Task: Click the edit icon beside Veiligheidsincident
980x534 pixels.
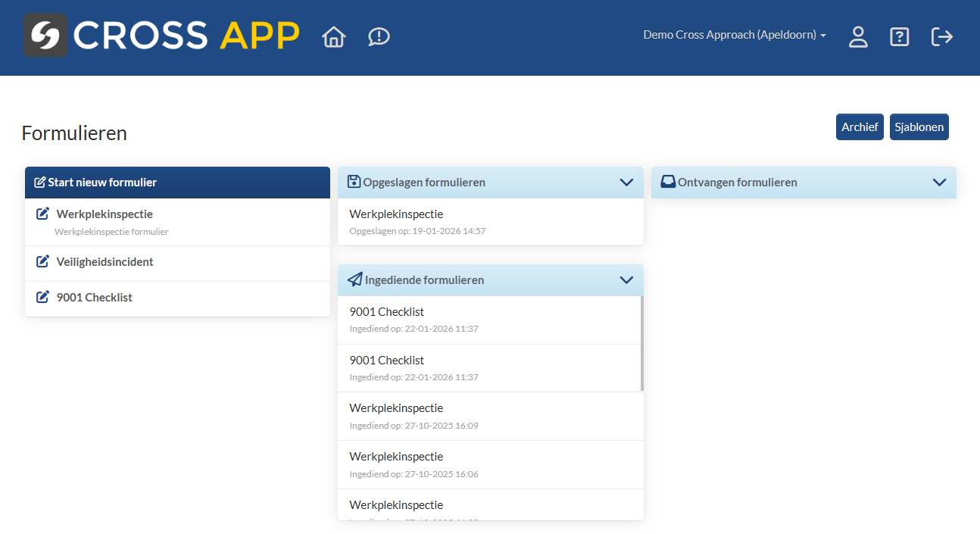Action: [x=43, y=261]
